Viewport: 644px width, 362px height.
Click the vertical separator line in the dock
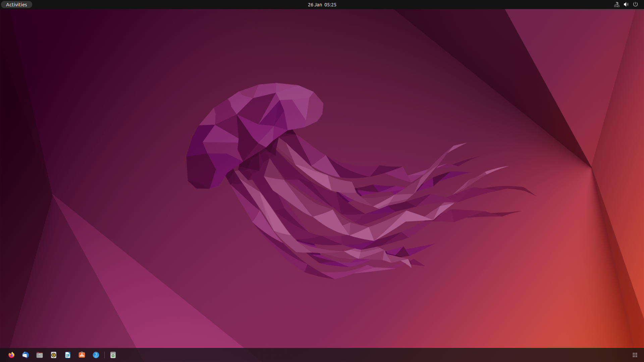click(104, 355)
